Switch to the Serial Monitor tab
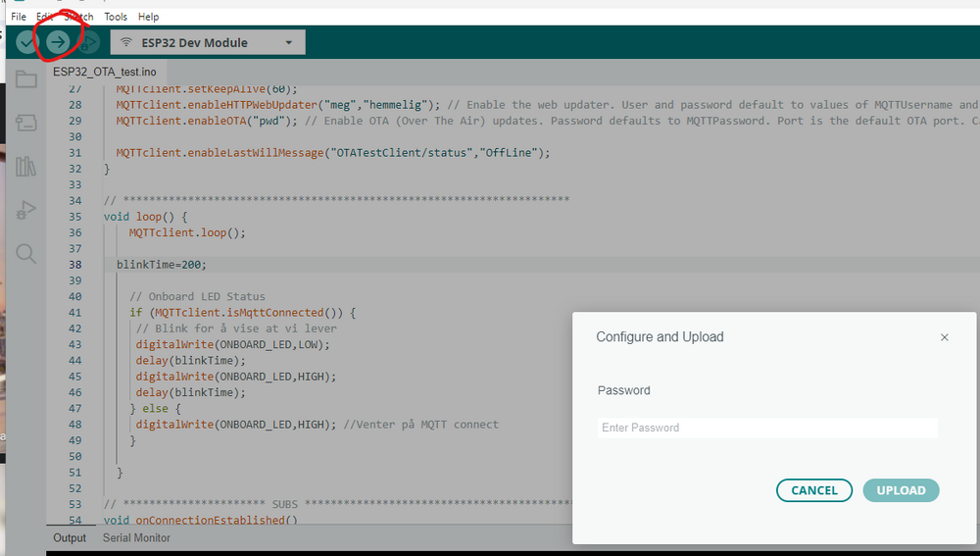Screen dimensions: 980x556 point(136,537)
